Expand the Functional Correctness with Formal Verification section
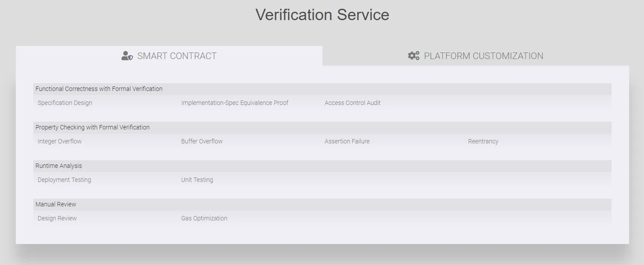Viewport: 644px width, 265px height. click(99, 88)
